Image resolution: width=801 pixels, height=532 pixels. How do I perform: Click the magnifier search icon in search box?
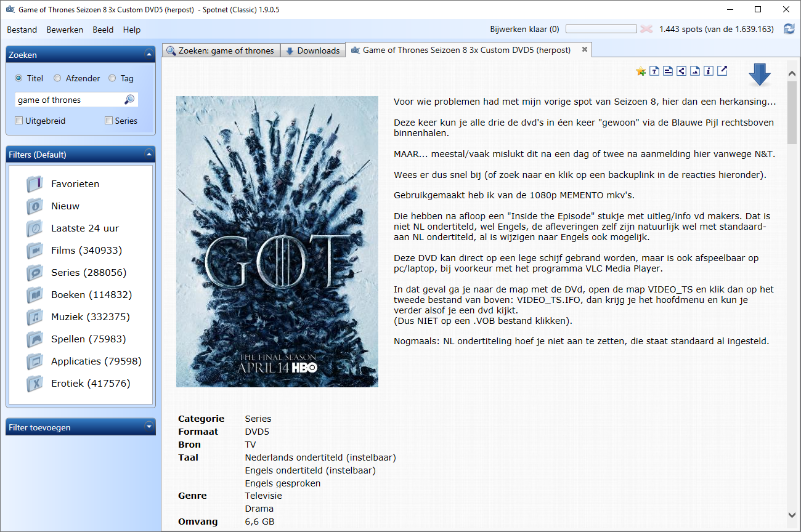click(129, 100)
